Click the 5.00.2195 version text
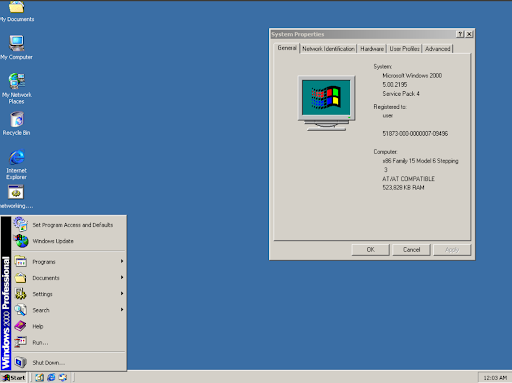 click(395, 85)
